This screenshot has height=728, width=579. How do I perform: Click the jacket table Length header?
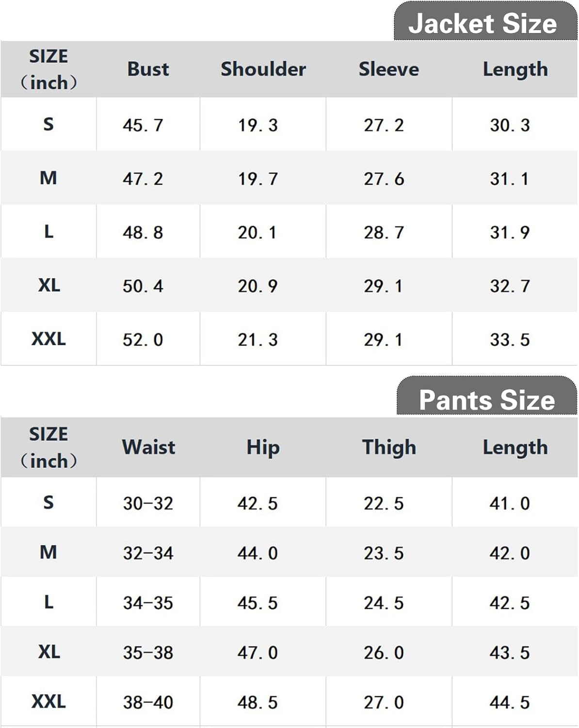(x=515, y=69)
